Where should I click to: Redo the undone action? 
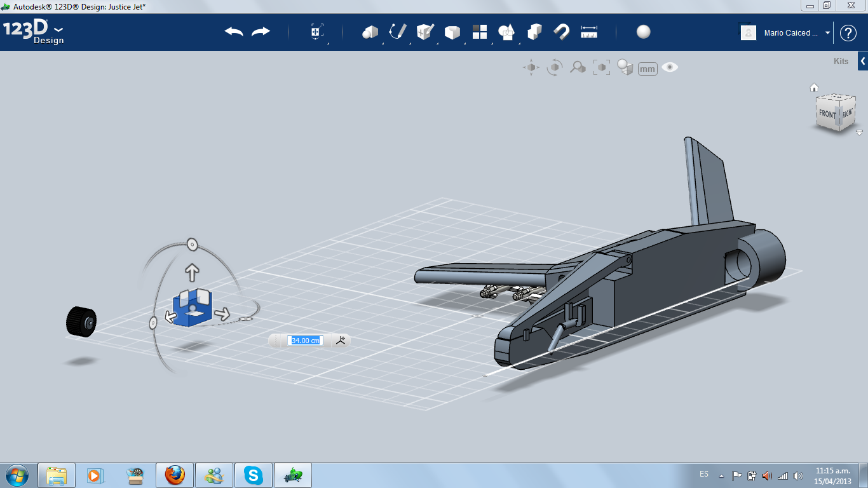tap(261, 32)
